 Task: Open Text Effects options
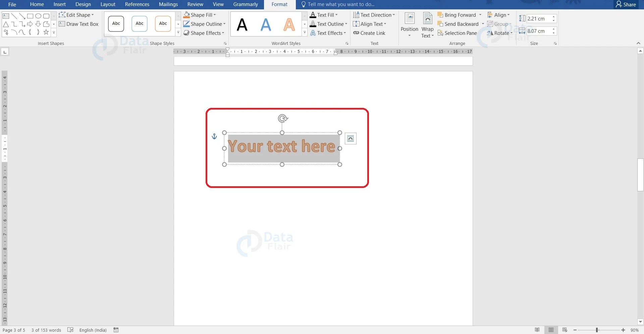click(x=328, y=33)
